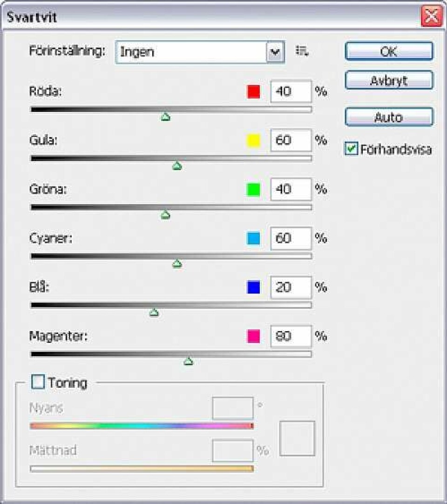Focus the Cyaner percentage input field
Image resolution: width=447 pixels, height=504 pixels.
pos(291,238)
